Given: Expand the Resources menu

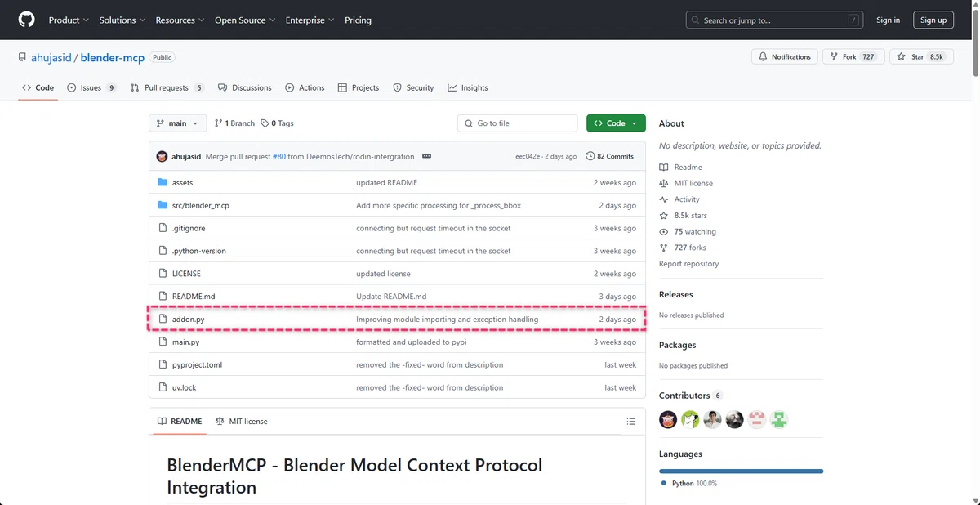Looking at the screenshot, I should pyautogui.click(x=180, y=20).
